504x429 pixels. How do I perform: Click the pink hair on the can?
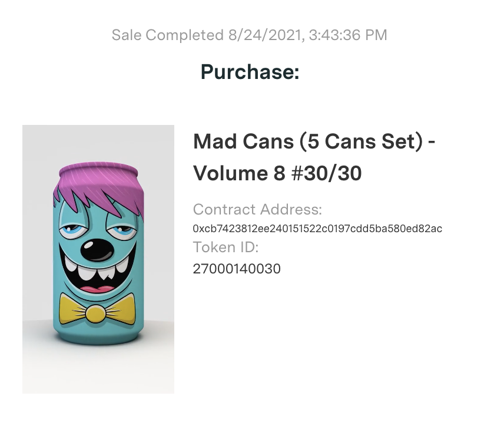point(98,187)
